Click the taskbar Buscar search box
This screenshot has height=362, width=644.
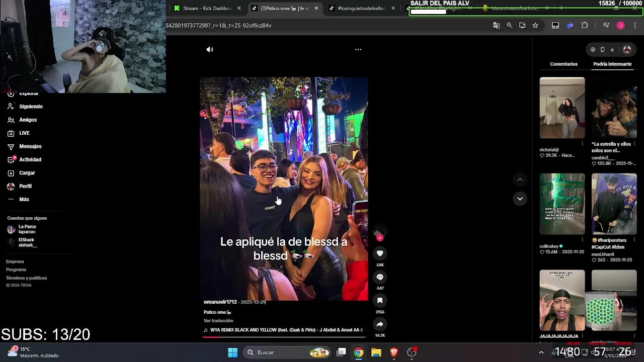tap(287, 352)
